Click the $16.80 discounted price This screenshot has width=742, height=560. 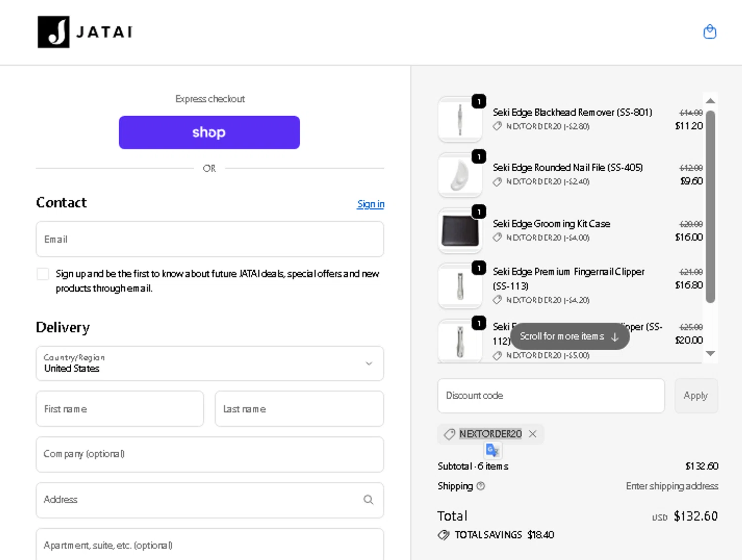point(689,285)
